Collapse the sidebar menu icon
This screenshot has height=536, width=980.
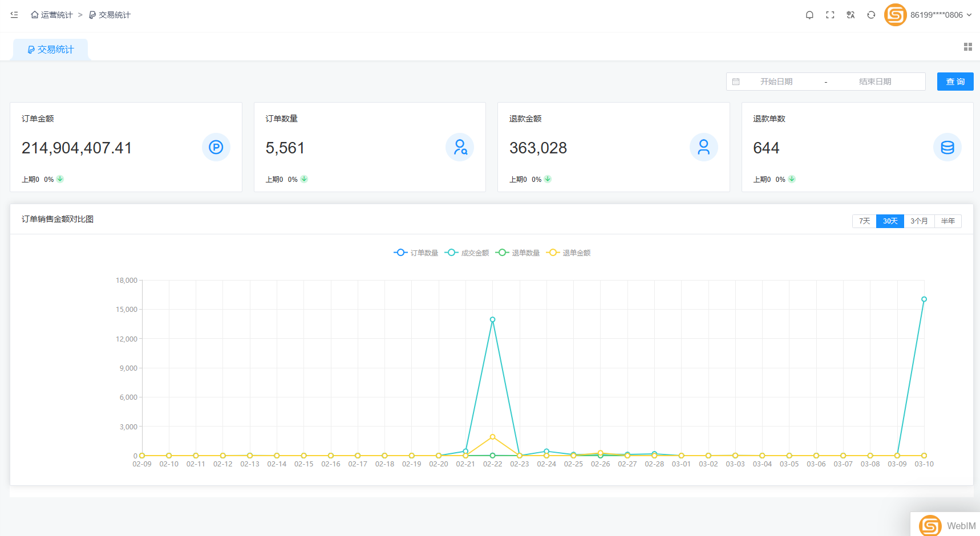click(x=14, y=15)
